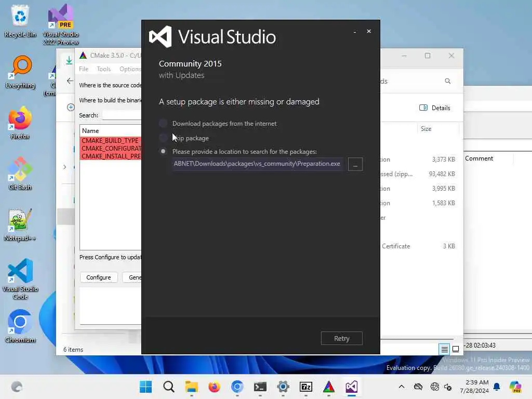
Task: Maximize the File Explorer window
Action: [428, 56]
